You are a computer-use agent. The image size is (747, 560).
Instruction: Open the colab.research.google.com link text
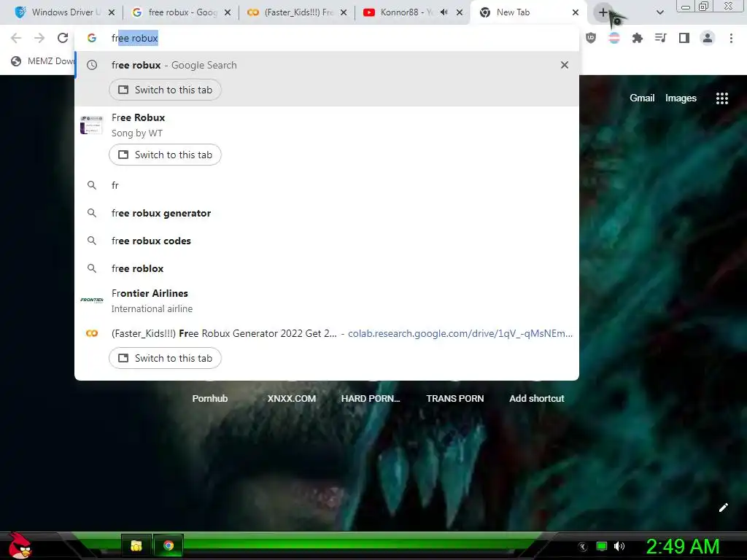(x=460, y=333)
